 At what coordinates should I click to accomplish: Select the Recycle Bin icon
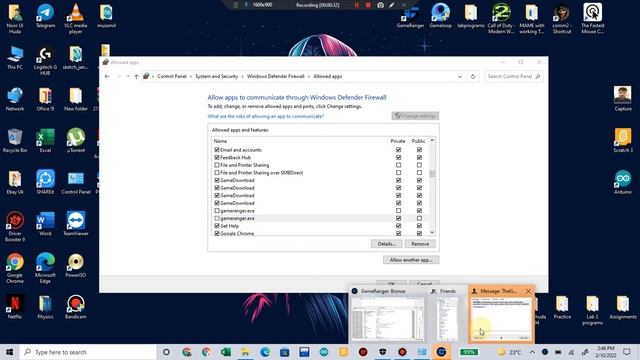pos(15,141)
